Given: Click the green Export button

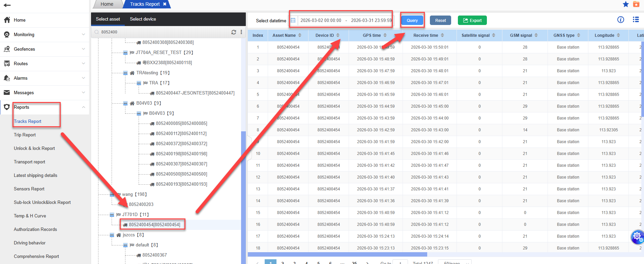Looking at the screenshot, I should click(472, 21).
